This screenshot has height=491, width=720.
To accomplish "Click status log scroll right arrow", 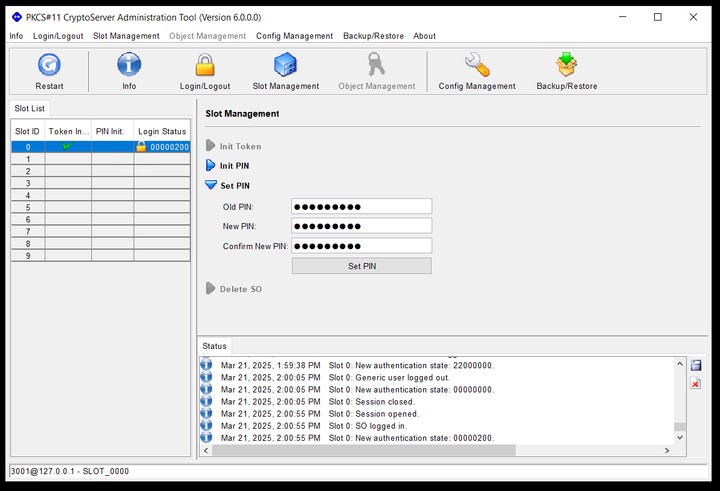I will tap(667, 451).
